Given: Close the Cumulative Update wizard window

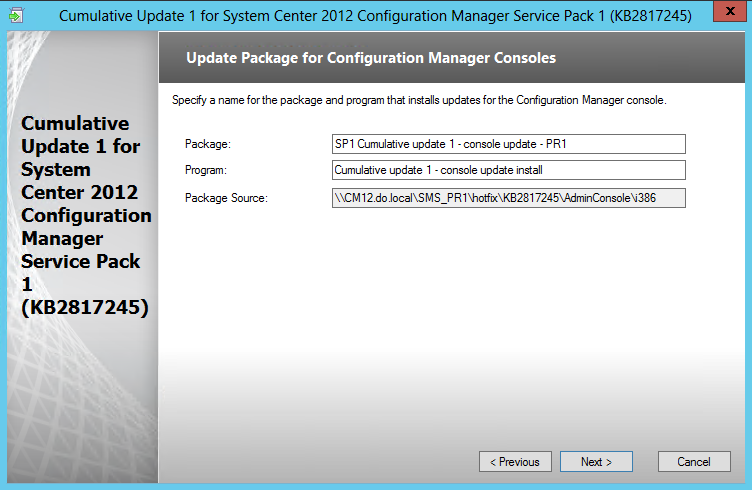Looking at the screenshot, I should [730, 11].
